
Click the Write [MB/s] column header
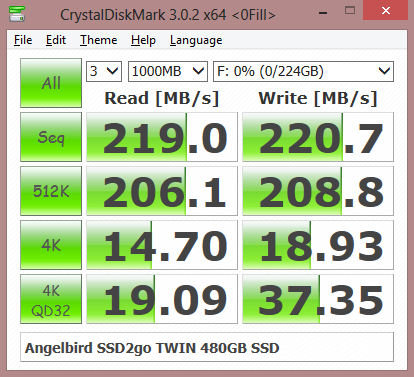point(318,98)
